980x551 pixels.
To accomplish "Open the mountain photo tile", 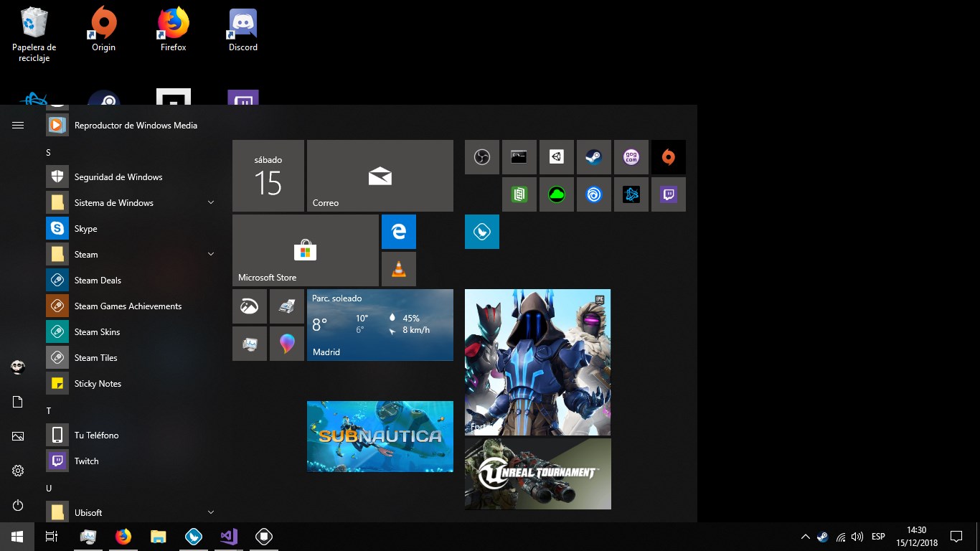I will [x=250, y=306].
